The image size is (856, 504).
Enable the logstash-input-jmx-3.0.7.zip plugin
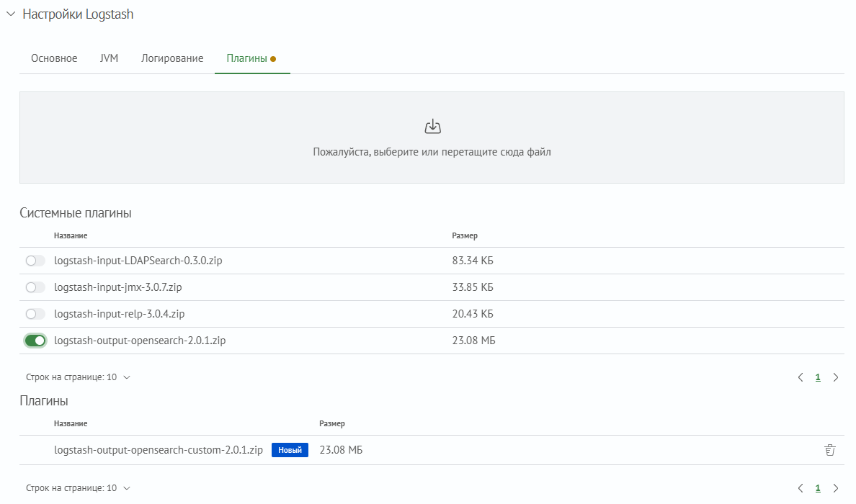35,287
